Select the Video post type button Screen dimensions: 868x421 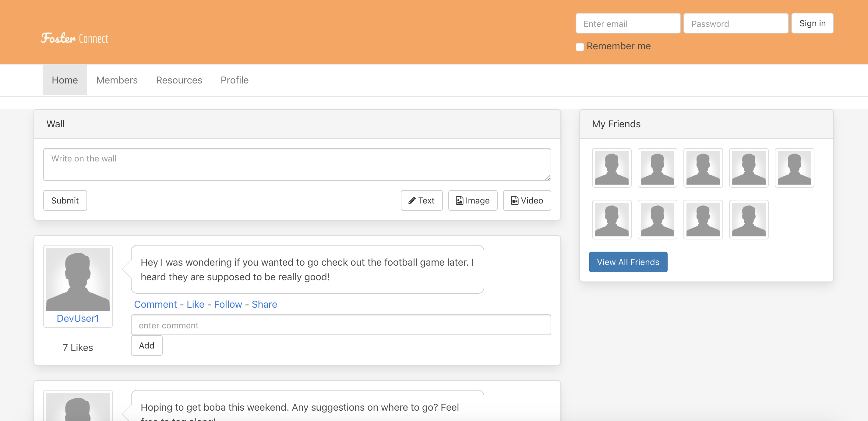[x=527, y=200]
